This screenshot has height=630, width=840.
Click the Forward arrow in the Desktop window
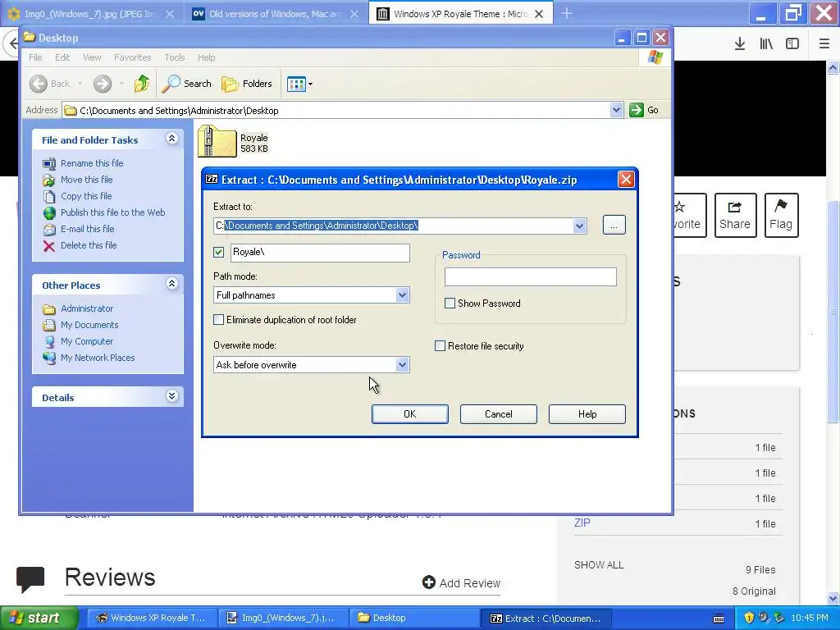coord(103,84)
